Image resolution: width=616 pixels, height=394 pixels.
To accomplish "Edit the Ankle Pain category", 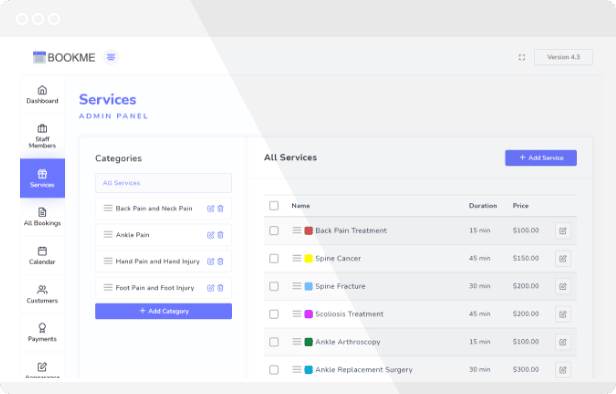I will [x=211, y=235].
